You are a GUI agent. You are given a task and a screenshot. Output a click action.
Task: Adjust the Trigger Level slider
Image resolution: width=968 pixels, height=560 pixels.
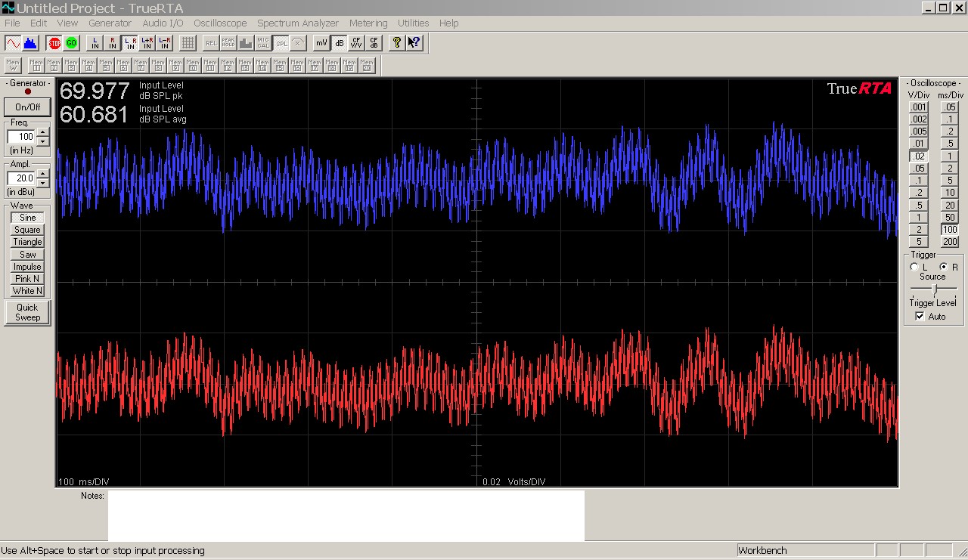point(935,289)
